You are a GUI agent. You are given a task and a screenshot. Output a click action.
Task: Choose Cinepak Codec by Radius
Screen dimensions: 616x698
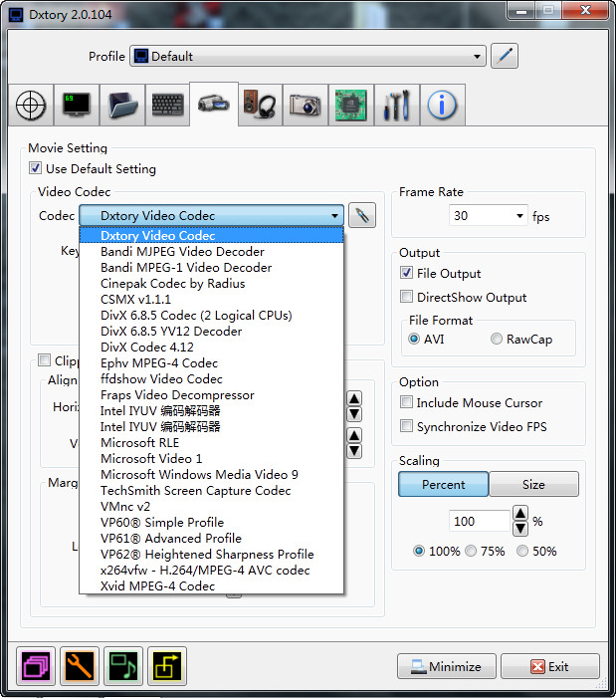[x=211, y=284]
